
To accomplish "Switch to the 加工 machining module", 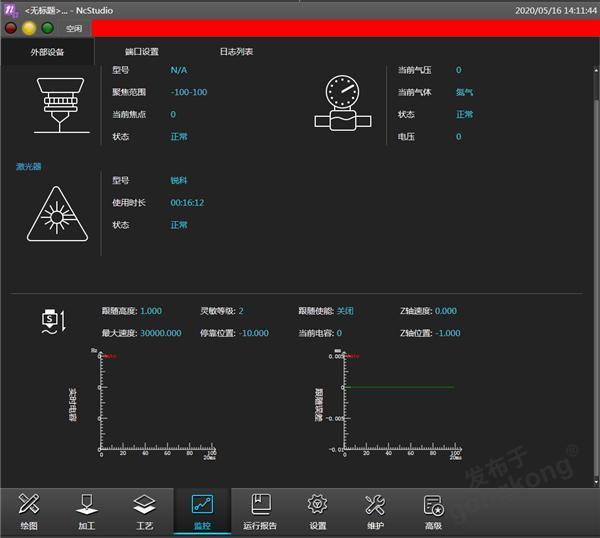I will click(87, 511).
